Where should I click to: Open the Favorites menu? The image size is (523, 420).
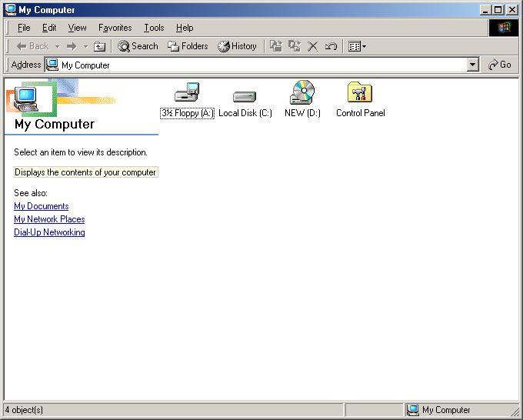(x=115, y=28)
